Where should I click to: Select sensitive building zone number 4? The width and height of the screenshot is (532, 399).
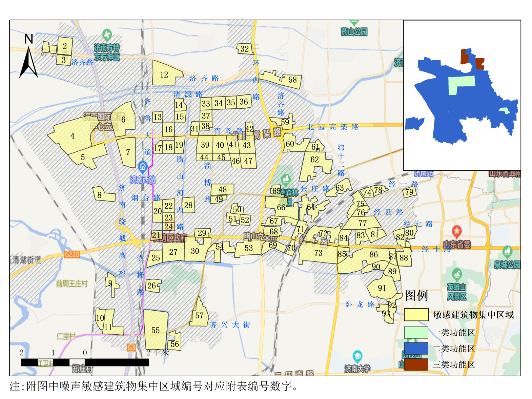coord(72,136)
